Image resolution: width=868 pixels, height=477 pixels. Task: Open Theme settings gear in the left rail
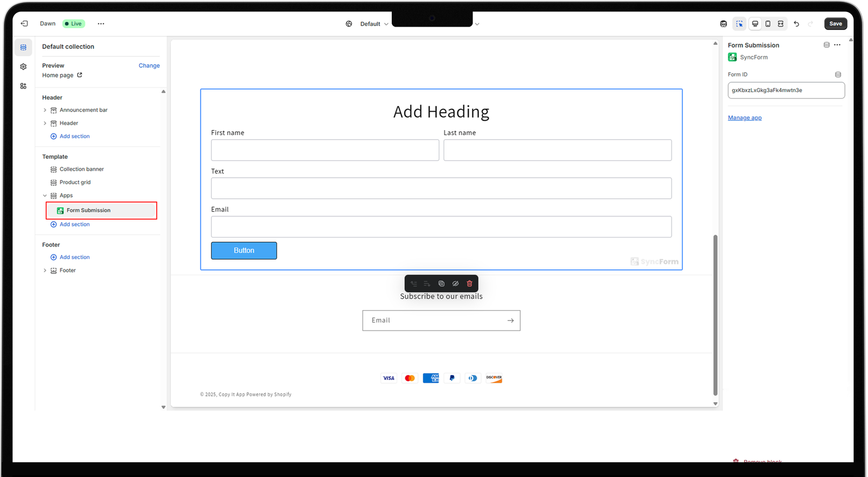coord(23,67)
